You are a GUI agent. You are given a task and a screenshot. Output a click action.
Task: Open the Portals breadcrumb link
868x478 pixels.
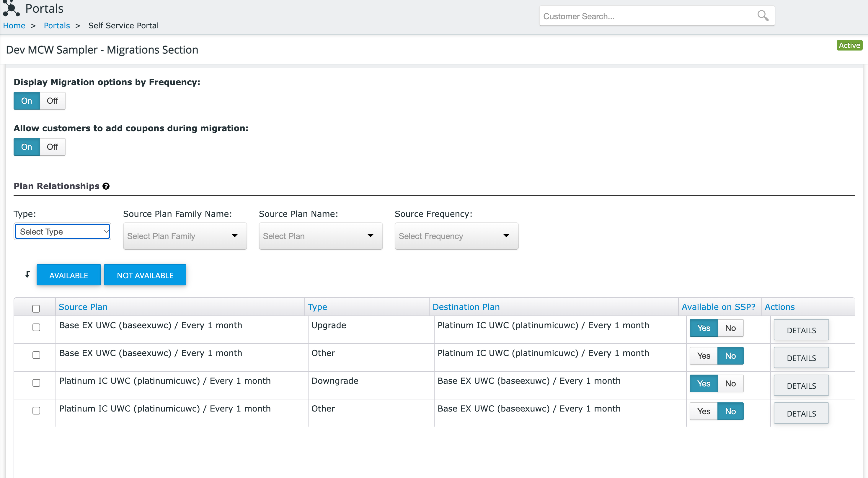57,26
